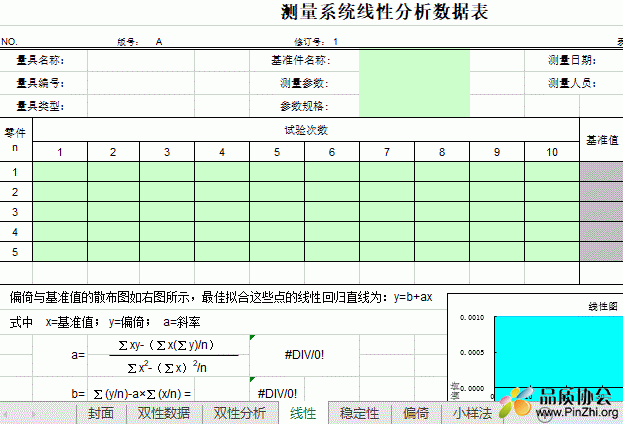
Task: Click trial column header 6
Action: (x=332, y=152)
